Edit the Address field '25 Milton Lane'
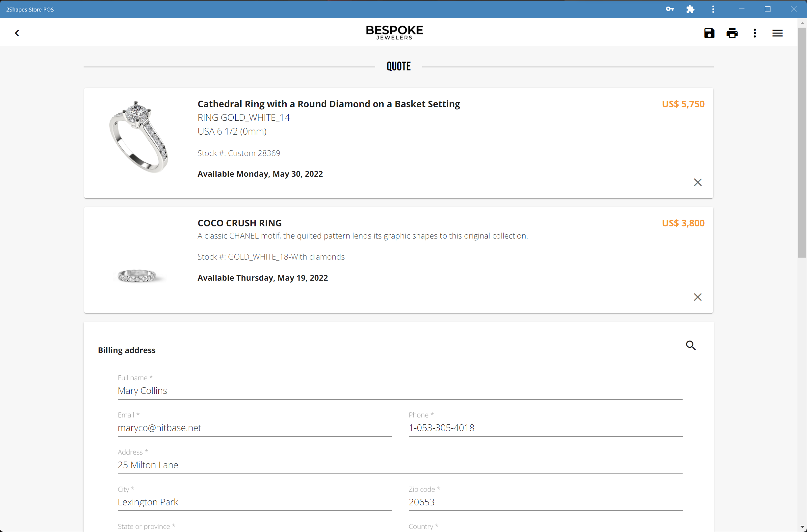The image size is (807, 532). pyautogui.click(x=400, y=465)
